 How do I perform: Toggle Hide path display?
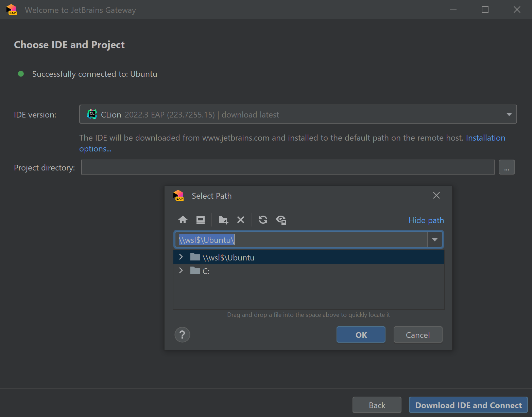pyautogui.click(x=426, y=220)
